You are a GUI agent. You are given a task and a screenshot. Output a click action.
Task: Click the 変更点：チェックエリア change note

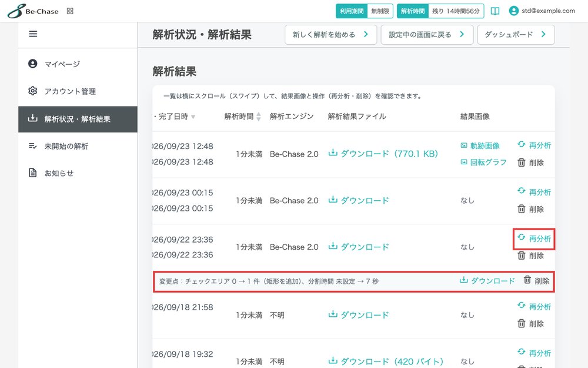pyautogui.click(x=269, y=281)
